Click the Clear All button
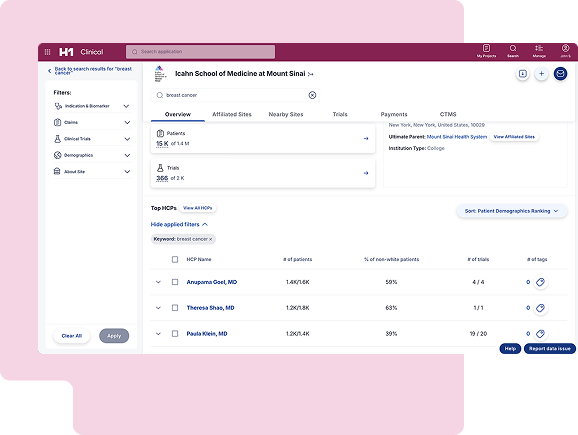The image size is (578, 435). click(x=72, y=336)
